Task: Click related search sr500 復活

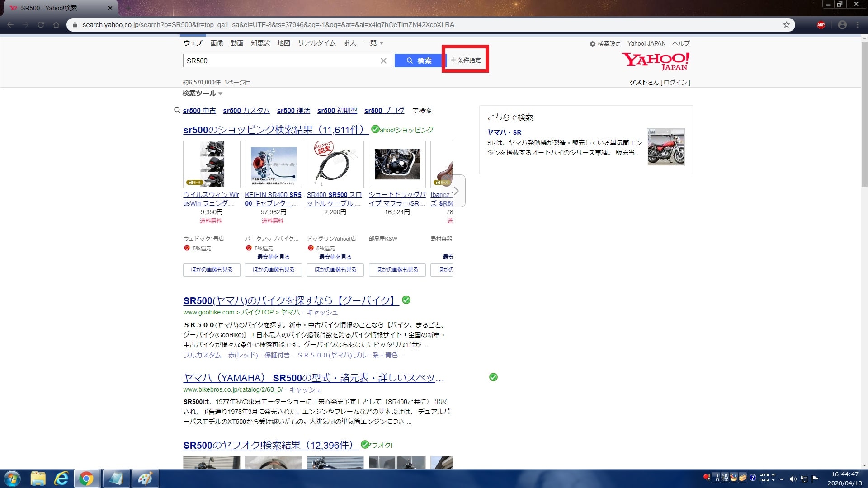Action: [293, 111]
